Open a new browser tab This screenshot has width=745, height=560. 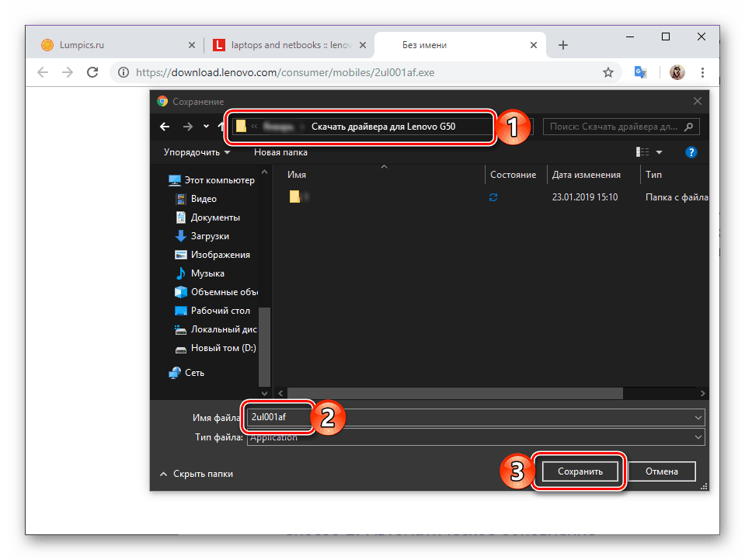(x=563, y=45)
